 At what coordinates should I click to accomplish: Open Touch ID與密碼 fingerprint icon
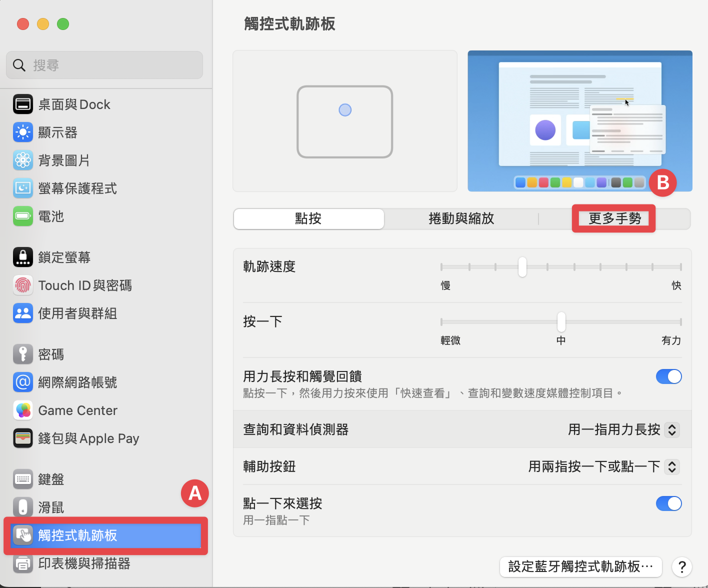[x=23, y=285]
